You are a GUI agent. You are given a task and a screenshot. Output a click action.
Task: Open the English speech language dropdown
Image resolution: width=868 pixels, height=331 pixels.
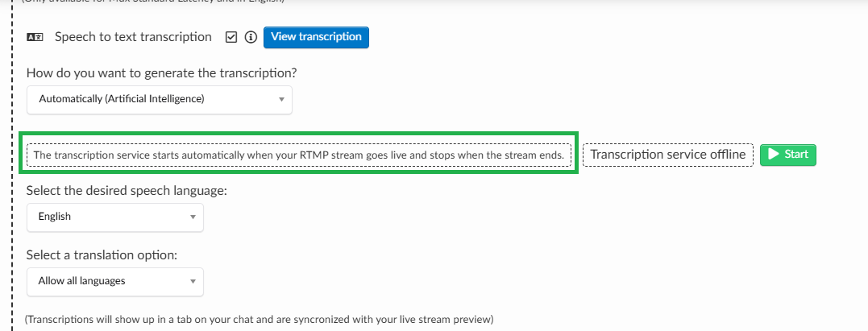pos(115,217)
